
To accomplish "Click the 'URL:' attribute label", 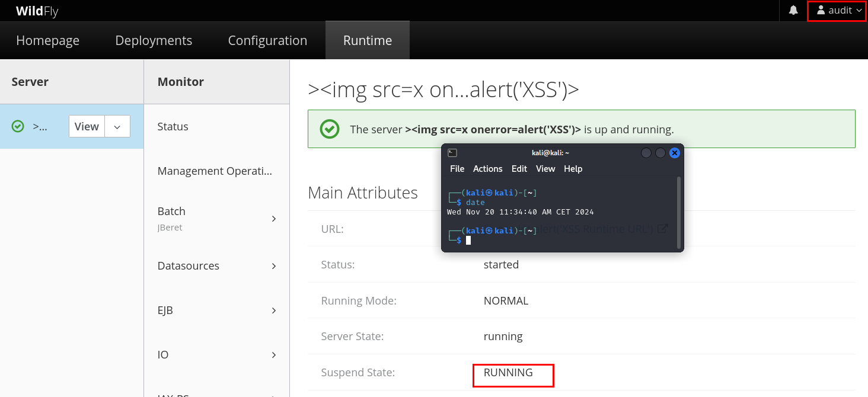I will [x=332, y=229].
